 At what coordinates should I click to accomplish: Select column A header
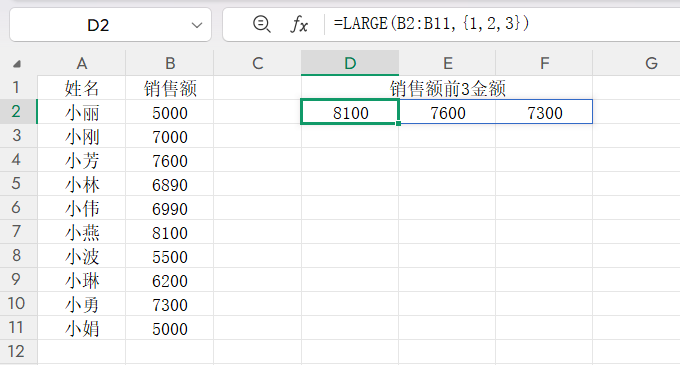point(82,63)
